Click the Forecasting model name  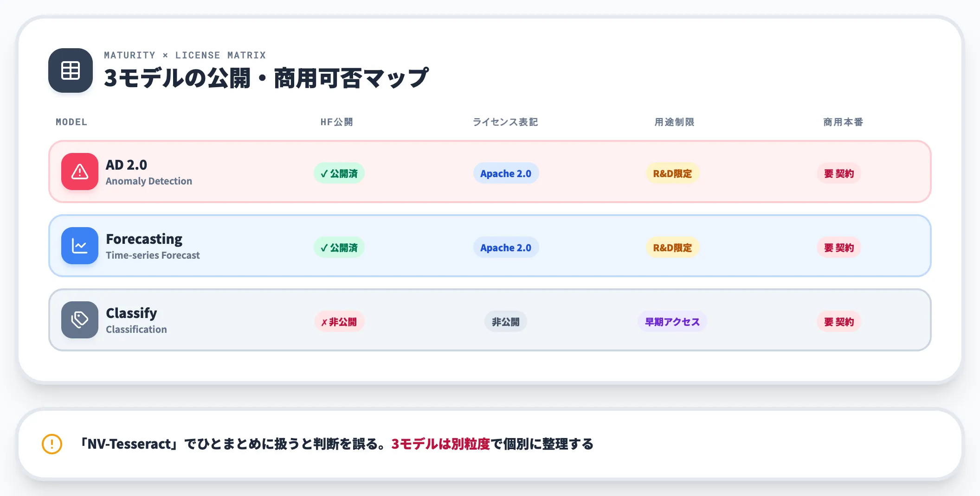point(144,239)
